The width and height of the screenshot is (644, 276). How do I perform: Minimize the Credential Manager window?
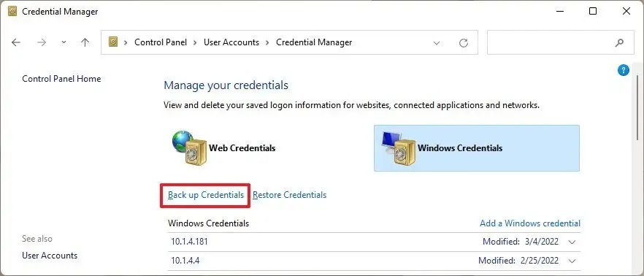coord(559,12)
